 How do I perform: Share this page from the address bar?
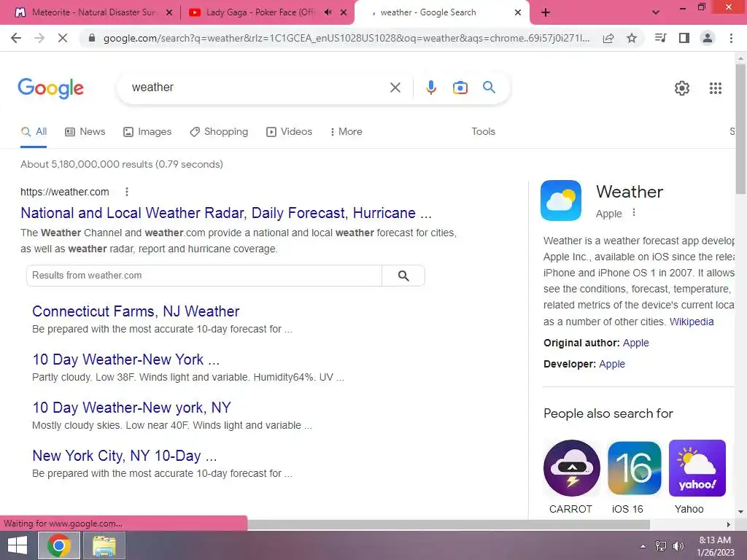click(x=608, y=38)
